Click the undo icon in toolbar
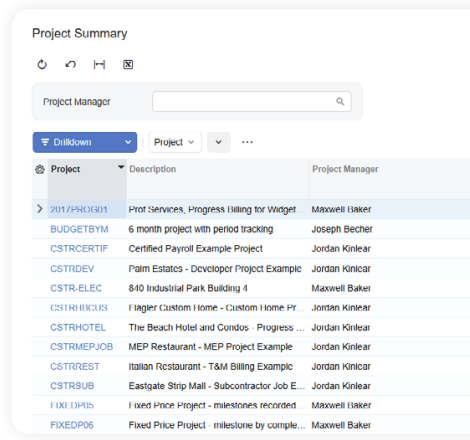470x440 pixels. [x=70, y=64]
